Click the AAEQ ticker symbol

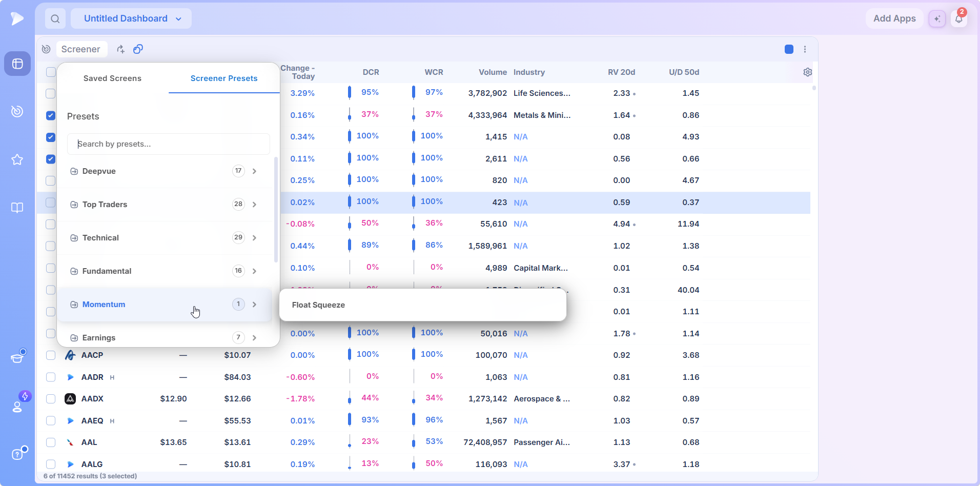92,421
